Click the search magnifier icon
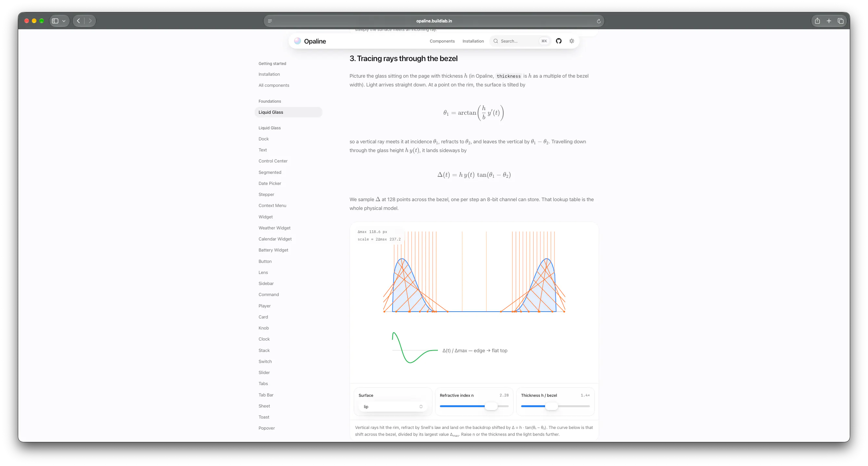Image resolution: width=868 pixels, height=466 pixels. [x=496, y=41]
